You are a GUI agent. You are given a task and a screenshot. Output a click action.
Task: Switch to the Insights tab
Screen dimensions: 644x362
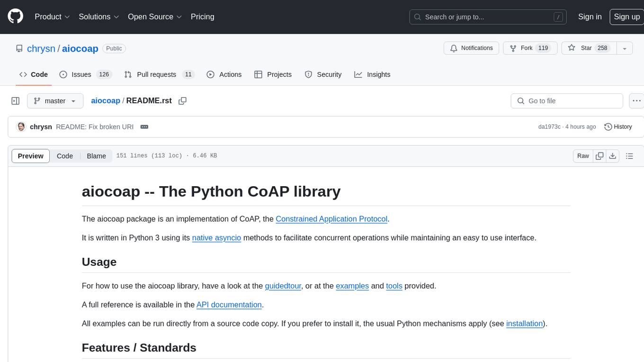point(373,74)
